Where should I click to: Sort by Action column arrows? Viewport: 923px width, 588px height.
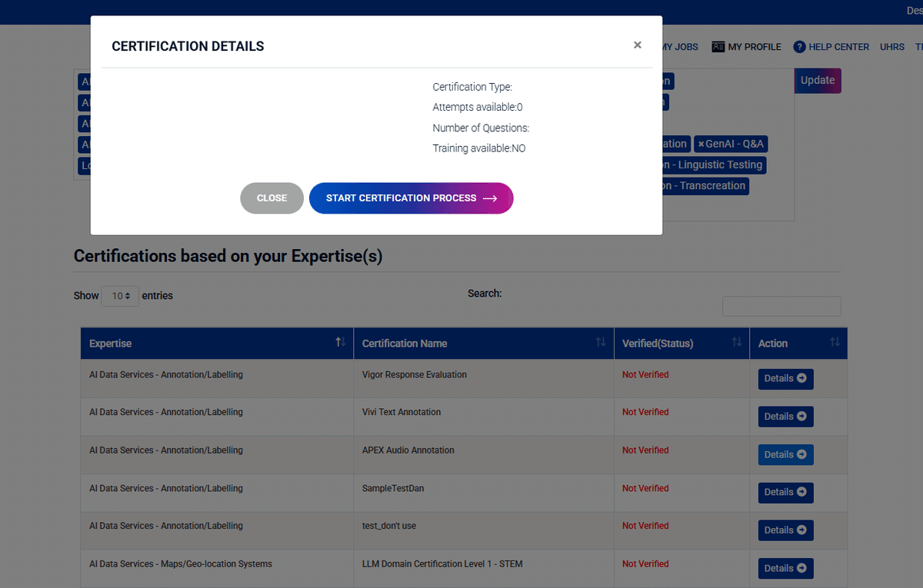point(835,342)
